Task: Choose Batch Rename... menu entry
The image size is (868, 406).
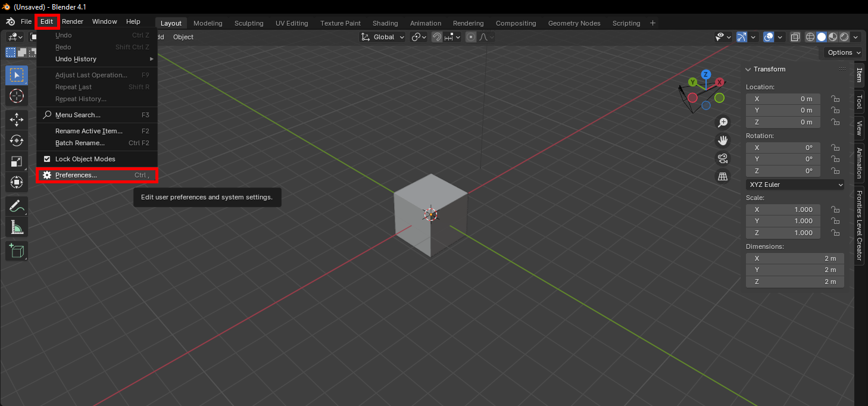Action: coord(97,143)
